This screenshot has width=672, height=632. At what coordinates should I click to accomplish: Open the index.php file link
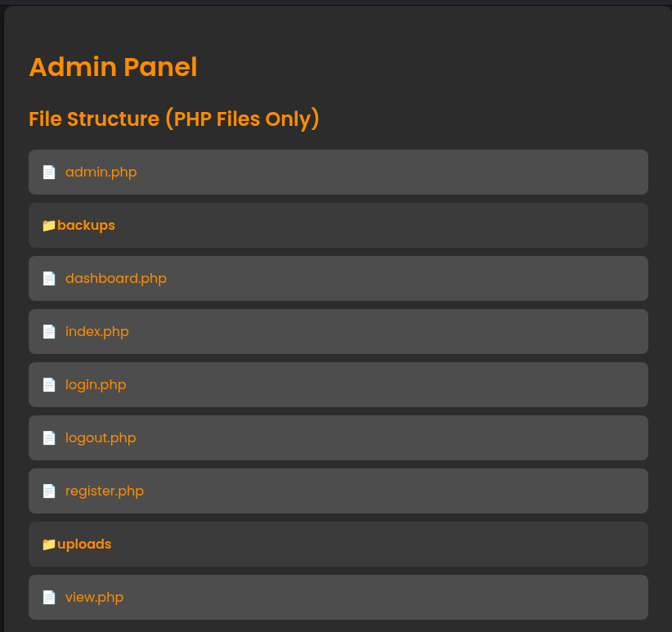[x=96, y=332]
